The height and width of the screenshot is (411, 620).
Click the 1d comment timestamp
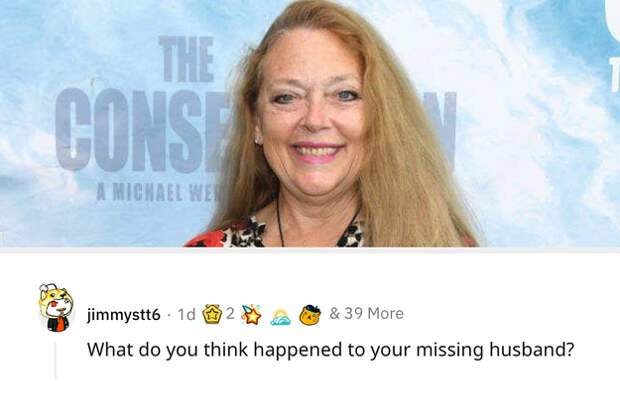point(186,314)
